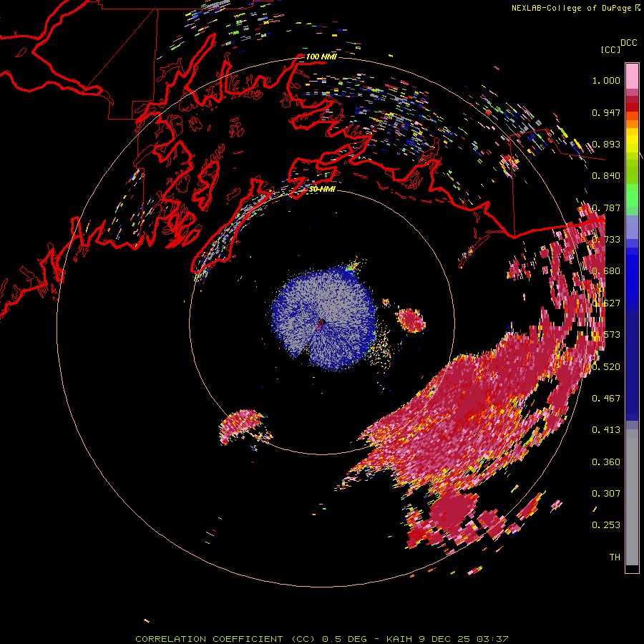Click the 0.947 scale value
644x644 pixels.
point(606,112)
